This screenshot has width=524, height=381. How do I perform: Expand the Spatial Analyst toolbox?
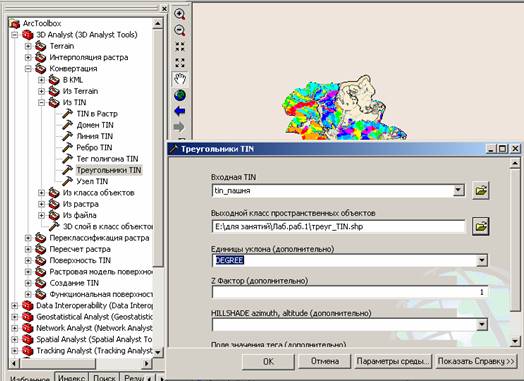(x=14, y=339)
